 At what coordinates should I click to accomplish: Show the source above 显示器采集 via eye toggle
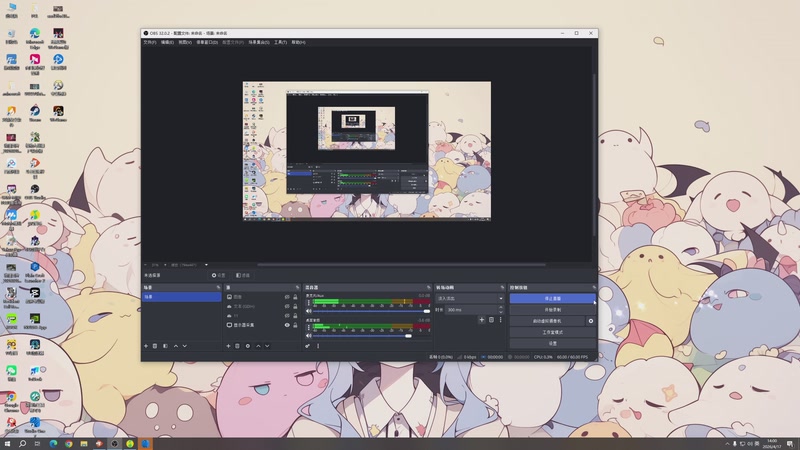point(287,316)
